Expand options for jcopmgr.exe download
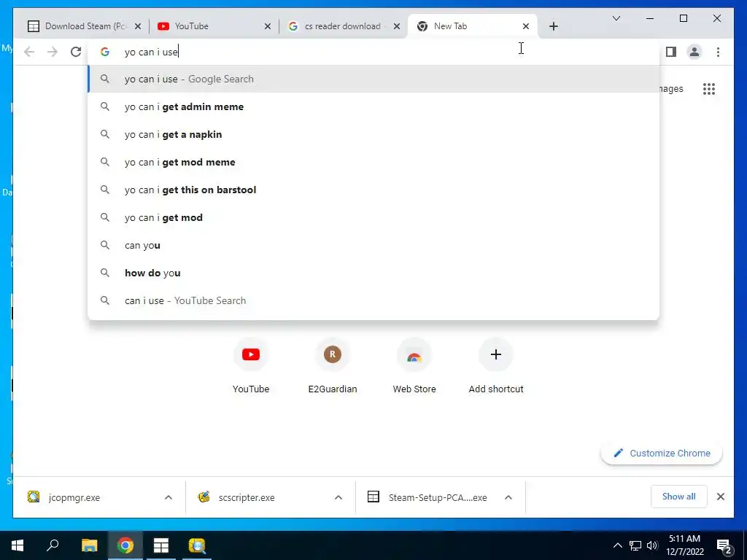 click(x=169, y=497)
